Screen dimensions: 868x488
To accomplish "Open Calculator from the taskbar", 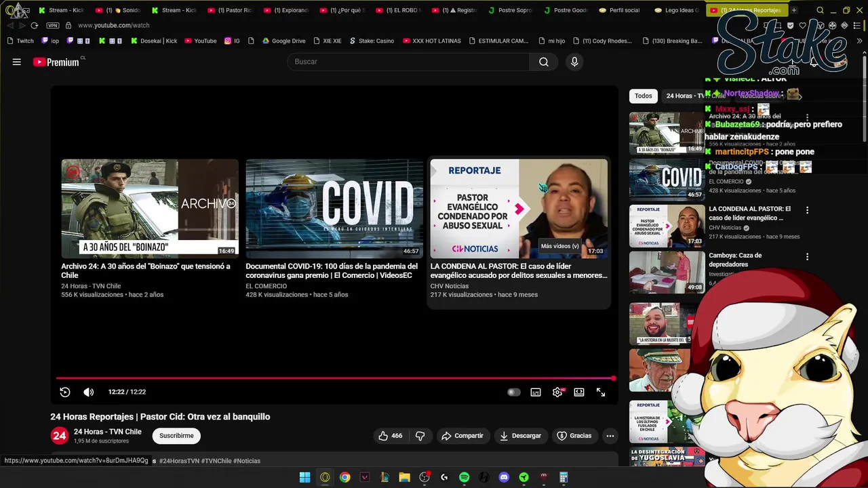I will [564, 477].
